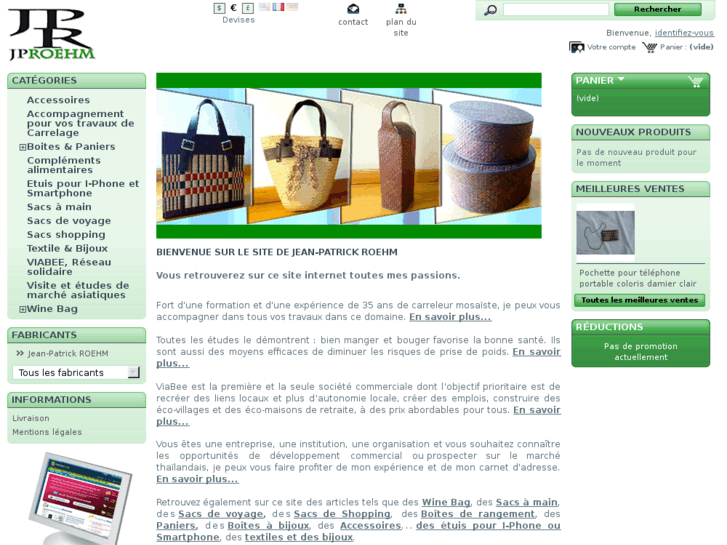Open the Jean-Patrick ROEHM manufacturer link
The height and width of the screenshot is (545, 727).
(68, 353)
